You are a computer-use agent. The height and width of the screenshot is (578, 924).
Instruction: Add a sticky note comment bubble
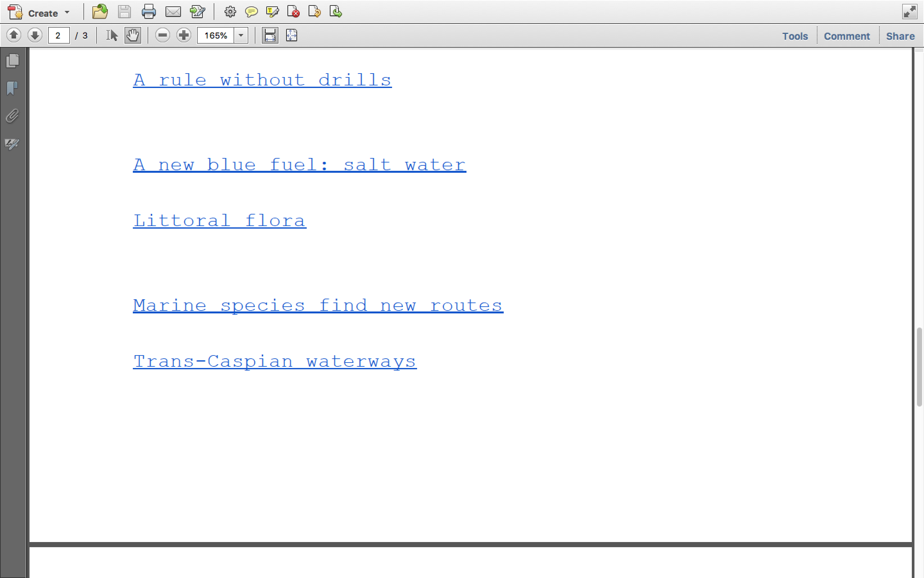(251, 12)
